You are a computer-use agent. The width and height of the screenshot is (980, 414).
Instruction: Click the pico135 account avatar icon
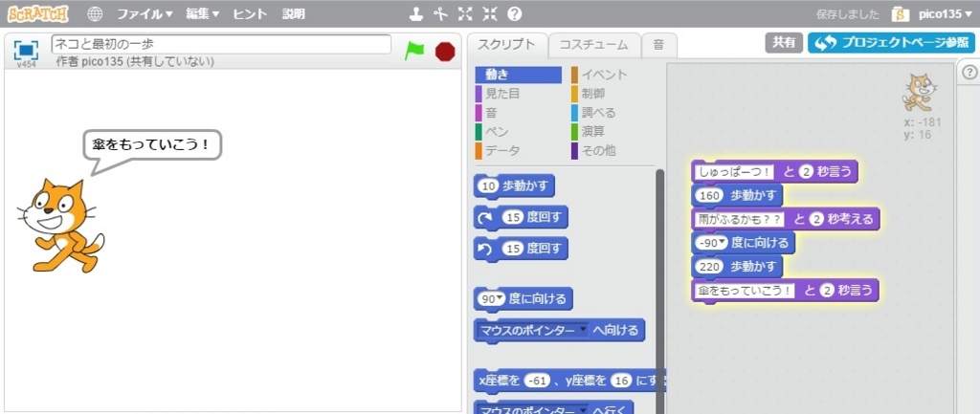[x=901, y=13]
